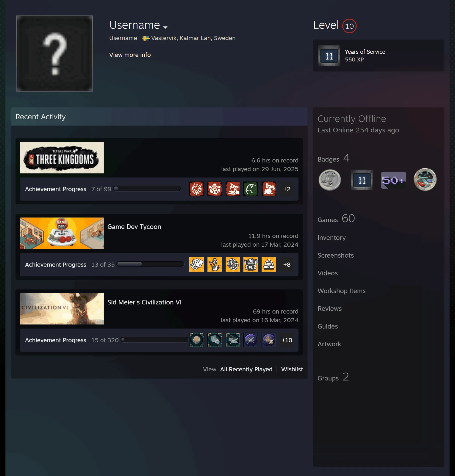Open All Recently Played list
Screen dimensions: 455x476
(246, 369)
